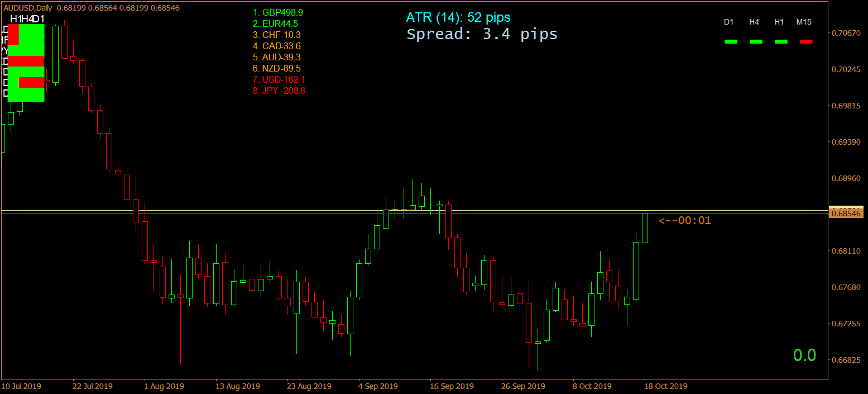This screenshot has width=868, height=394.
Task: Click the green 0.0 value at bottom right
Action: tap(804, 355)
